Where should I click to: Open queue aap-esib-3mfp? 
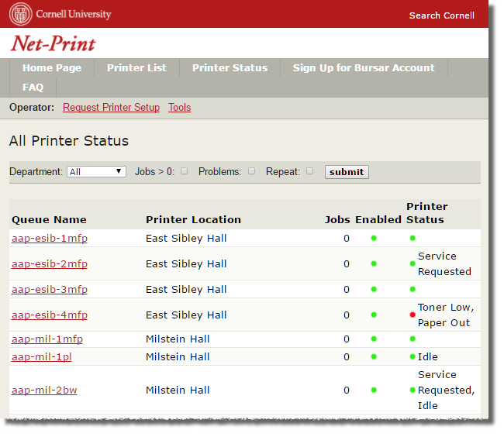(50, 290)
